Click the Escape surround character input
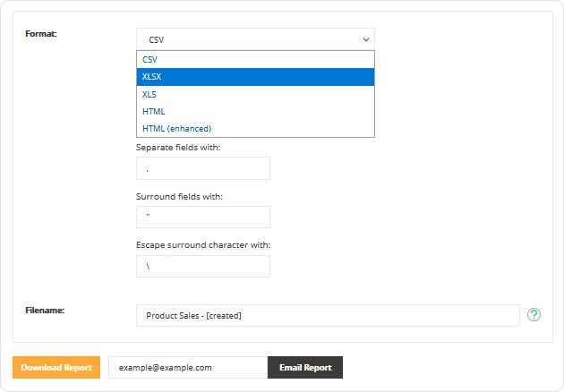This screenshot has width=564, height=392. point(202,266)
